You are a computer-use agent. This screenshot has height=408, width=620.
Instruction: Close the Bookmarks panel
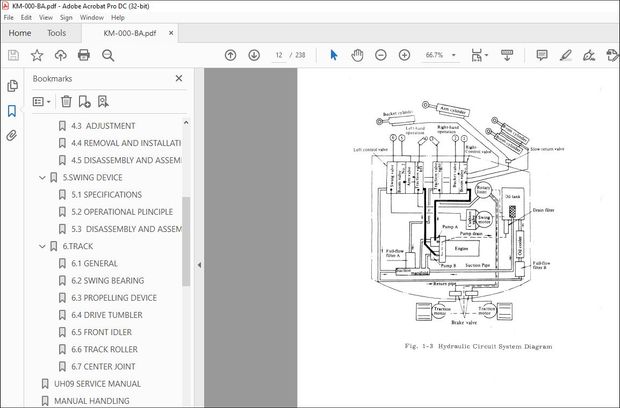coord(179,78)
